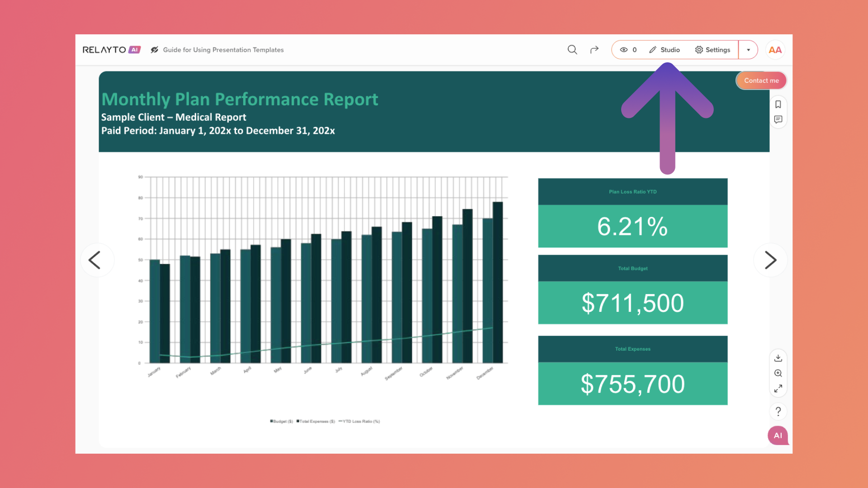Open Settings from top toolbar

tap(712, 50)
